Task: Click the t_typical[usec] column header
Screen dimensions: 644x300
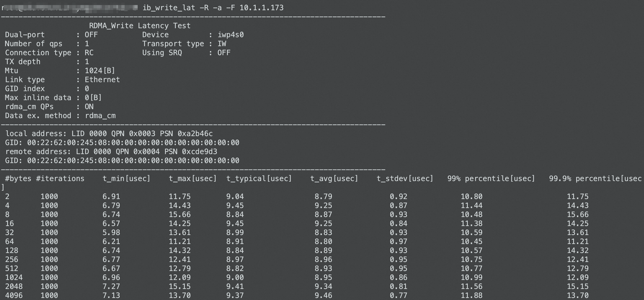Action: coord(259,179)
